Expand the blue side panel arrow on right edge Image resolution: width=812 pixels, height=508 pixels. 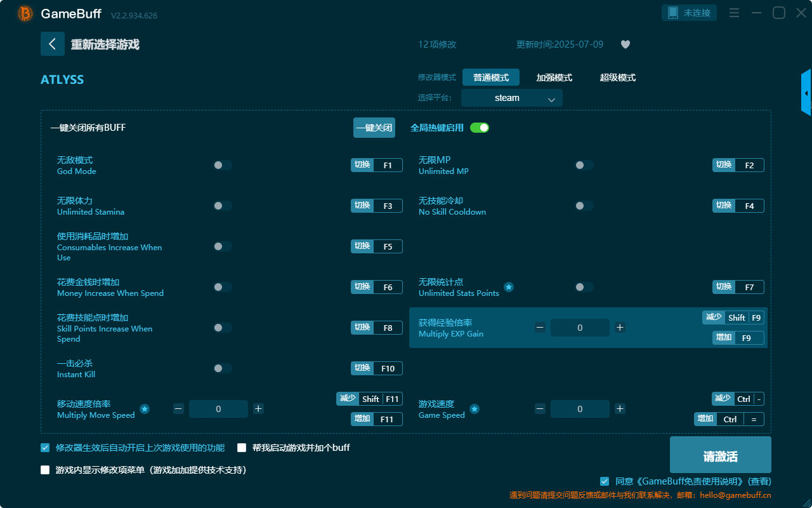806,92
